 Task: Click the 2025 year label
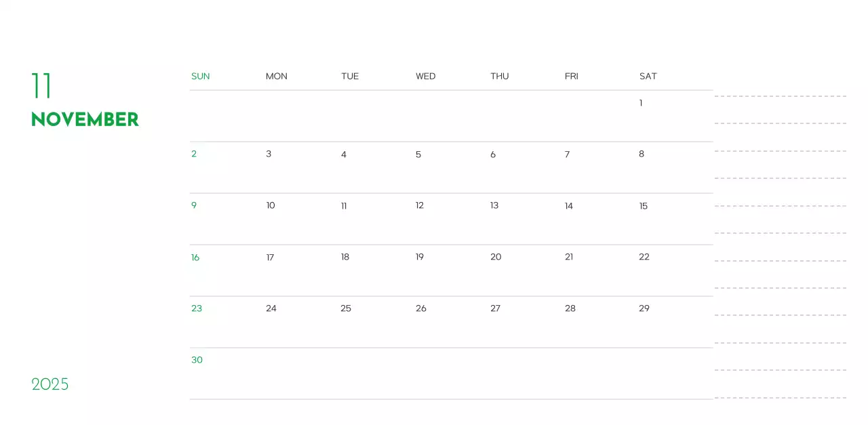click(50, 384)
